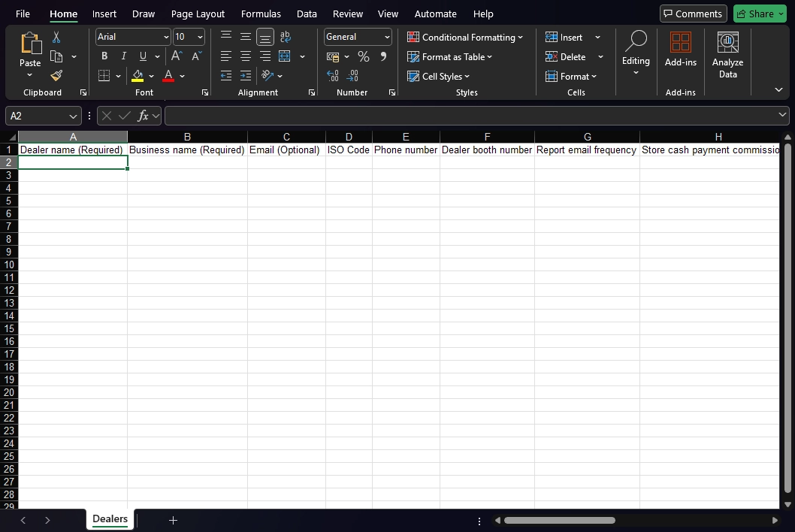Apply the yellow Fill Color bucket
This screenshot has width=795, height=532.
(x=138, y=76)
